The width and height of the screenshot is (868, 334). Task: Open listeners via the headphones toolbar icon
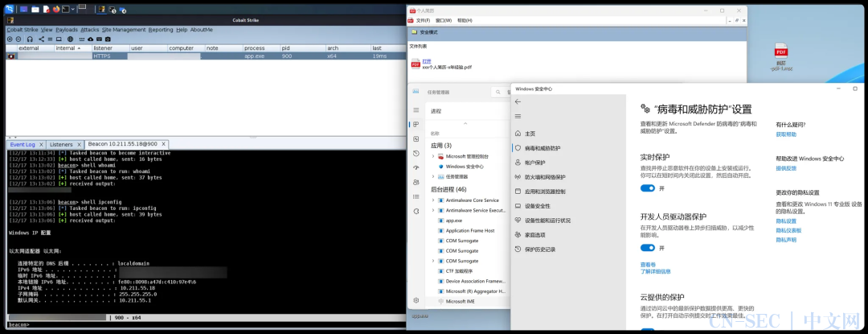coord(30,39)
